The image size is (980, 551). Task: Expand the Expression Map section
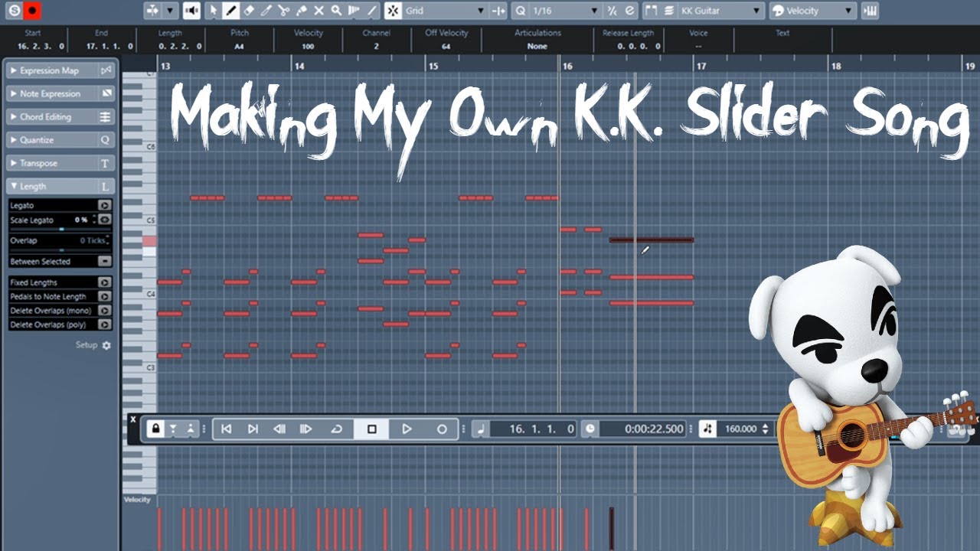[x=14, y=70]
